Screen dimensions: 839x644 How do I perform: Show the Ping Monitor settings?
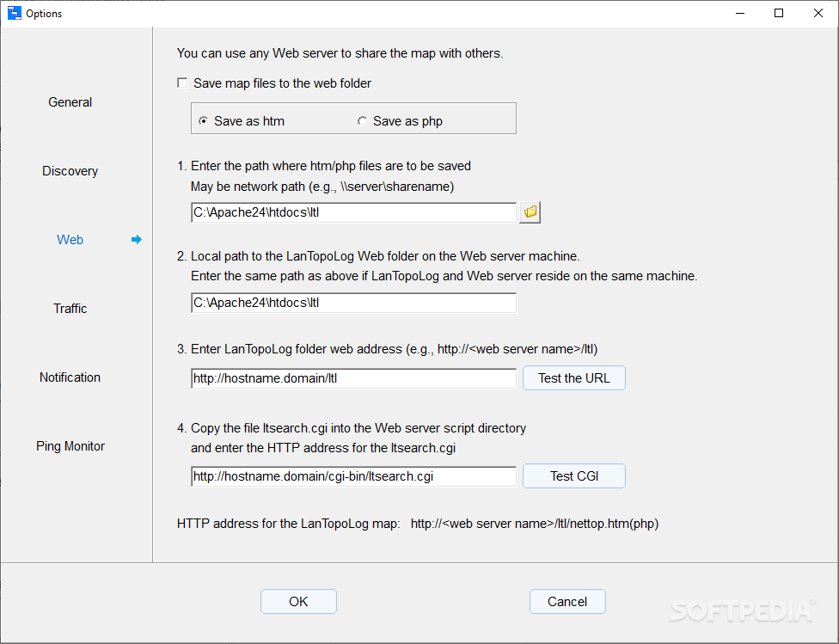tap(70, 446)
